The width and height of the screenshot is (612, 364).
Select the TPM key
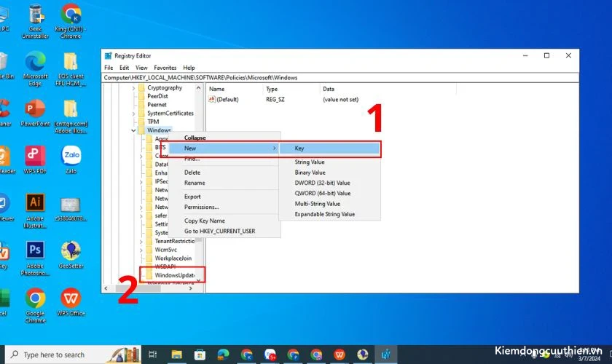[152, 122]
